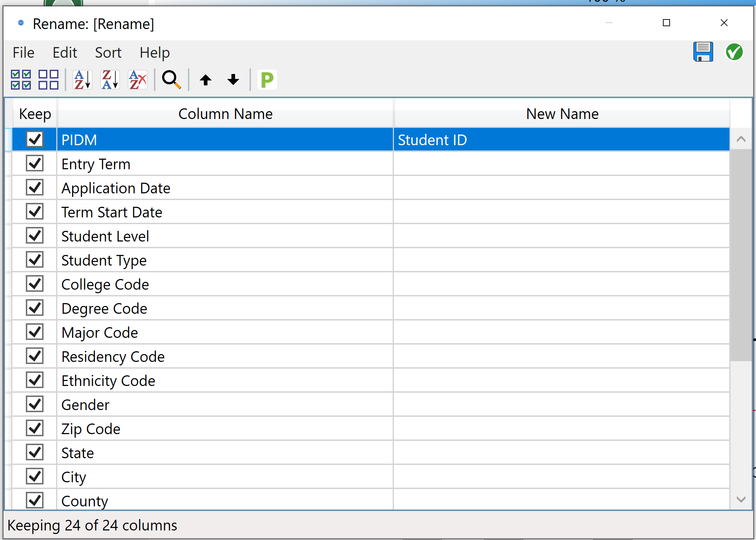Open the Edit menu
The width and height of the screenshot is (756, 540).
pos(65,53)
